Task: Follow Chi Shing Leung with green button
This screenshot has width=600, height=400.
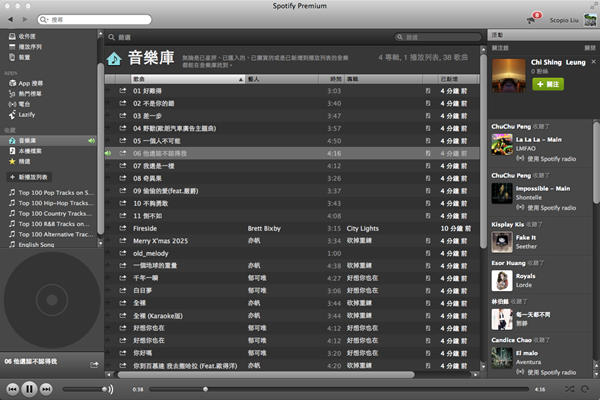Action: 548,85
